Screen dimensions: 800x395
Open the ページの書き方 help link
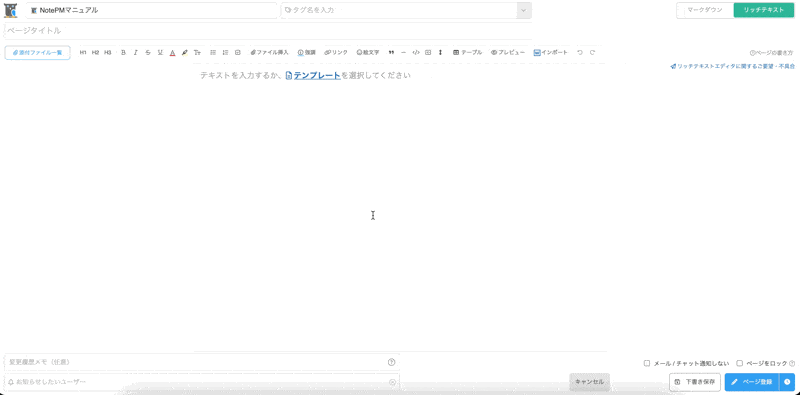click(771, 53)
